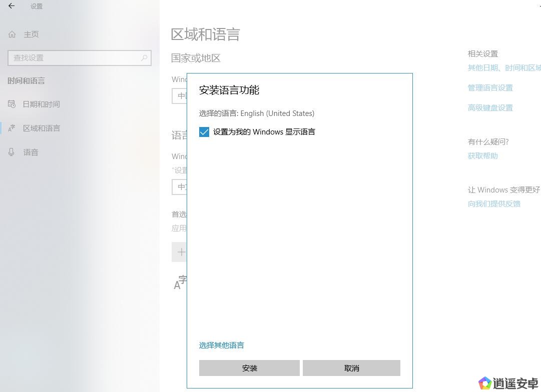The height and width of the screenshot is (392, 541).
Task: Click the back arrow in Settings header
Action: pos(12,6)
